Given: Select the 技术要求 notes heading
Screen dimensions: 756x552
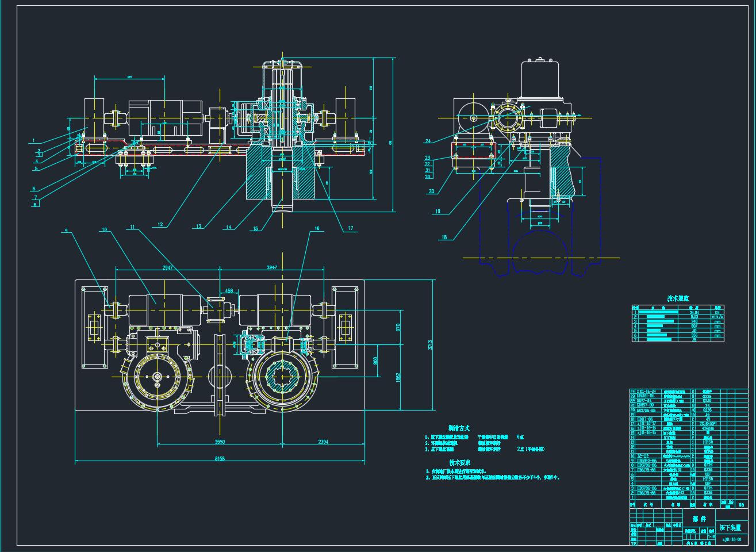Looking at the screenshot, I should point(459,462).
